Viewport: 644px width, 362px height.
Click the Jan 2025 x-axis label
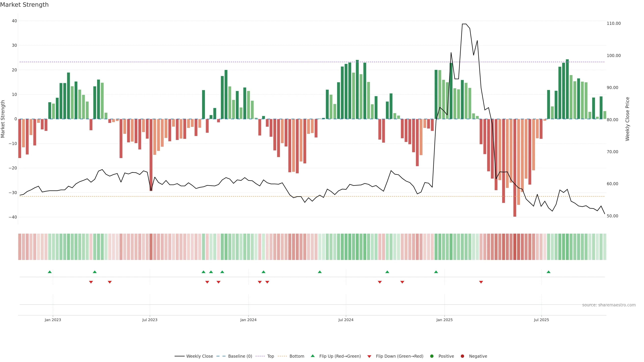tap(444, 320)
